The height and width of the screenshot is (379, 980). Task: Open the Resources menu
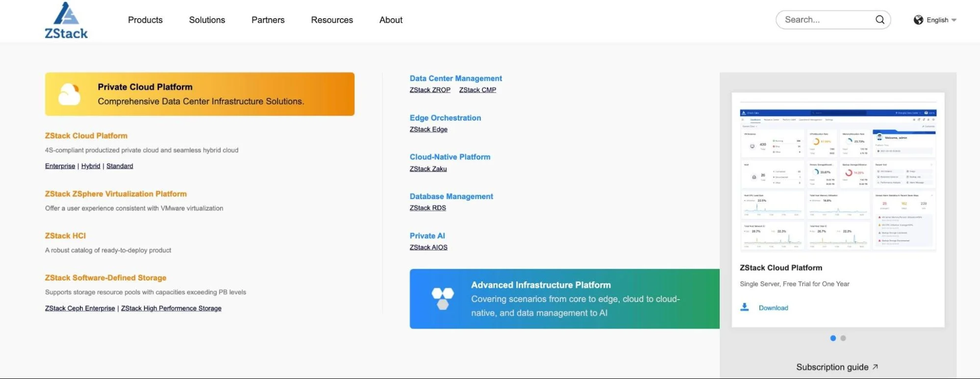tap(332, 20)
